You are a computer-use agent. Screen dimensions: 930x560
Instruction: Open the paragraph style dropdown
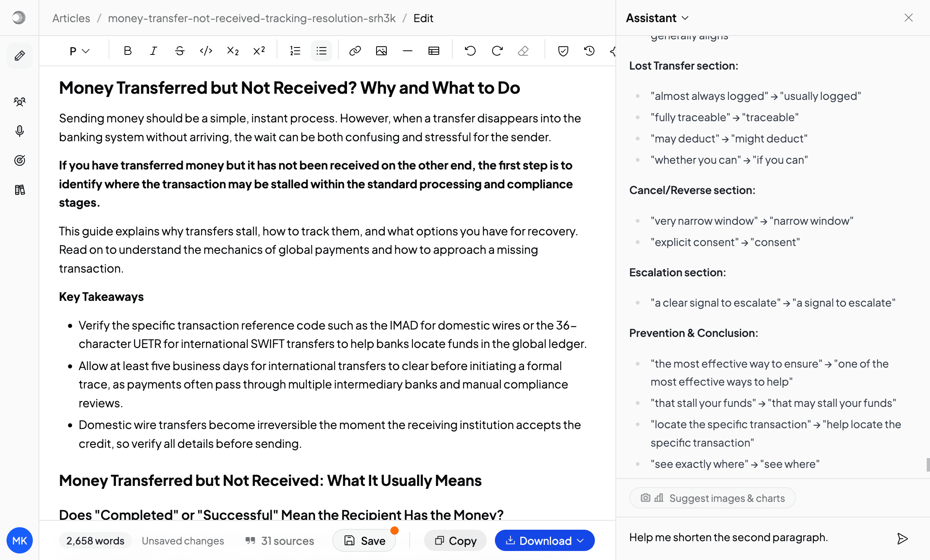(x=79, y=51)
